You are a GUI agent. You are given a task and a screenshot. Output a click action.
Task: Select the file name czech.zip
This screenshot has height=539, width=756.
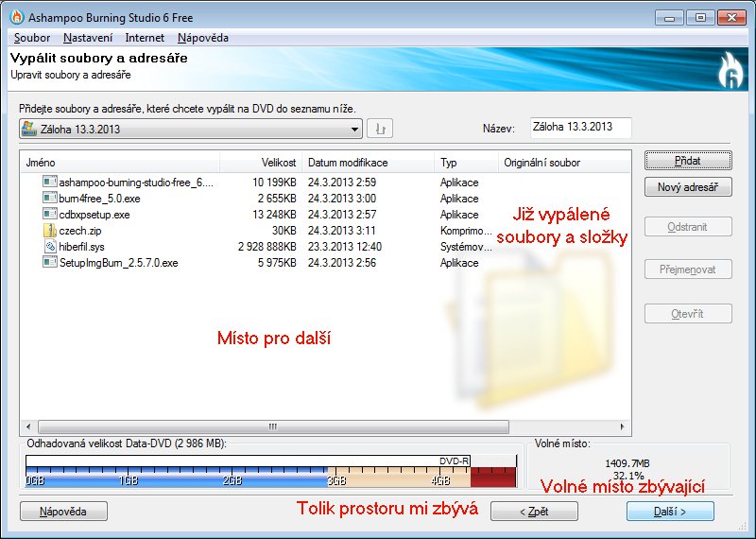coord(80,231)
